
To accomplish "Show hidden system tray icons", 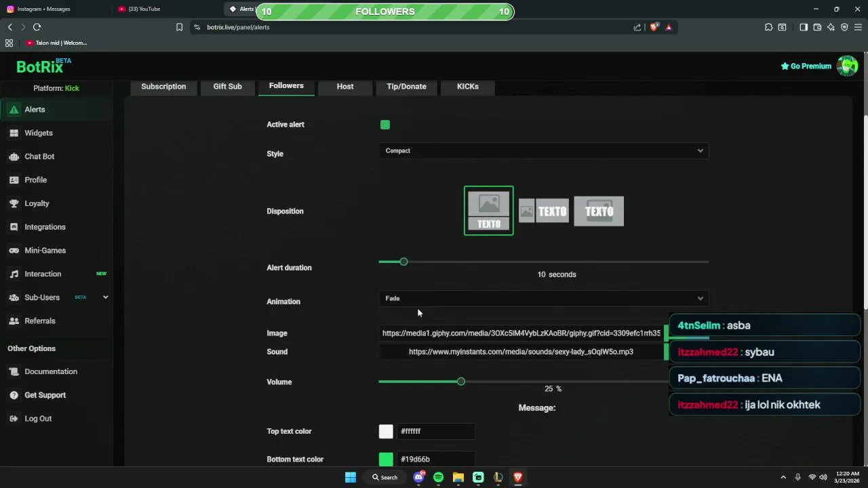I will tap(783, 477).
